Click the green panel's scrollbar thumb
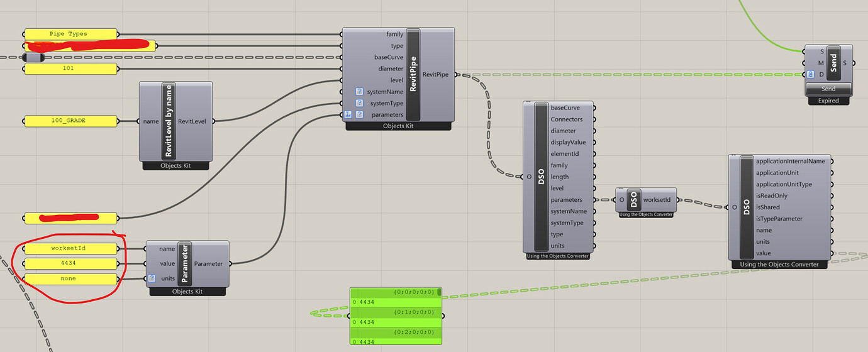The width and height of the screenshot is (868, 352). [x=439, y=292]
